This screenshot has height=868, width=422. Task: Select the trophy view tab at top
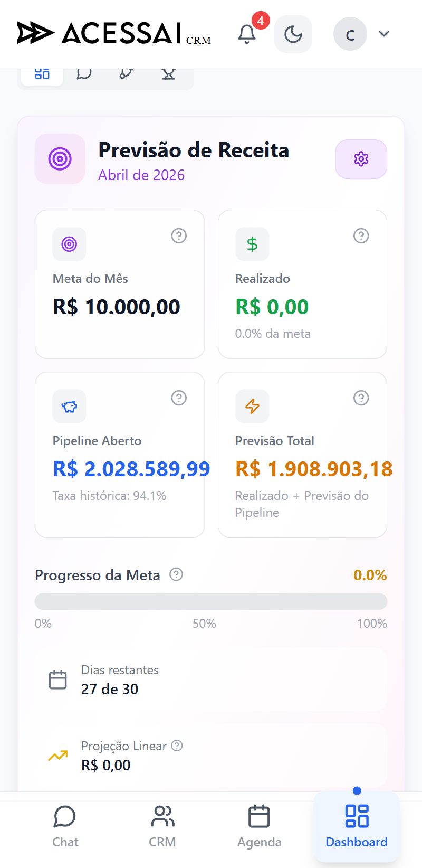coord(169,74)
